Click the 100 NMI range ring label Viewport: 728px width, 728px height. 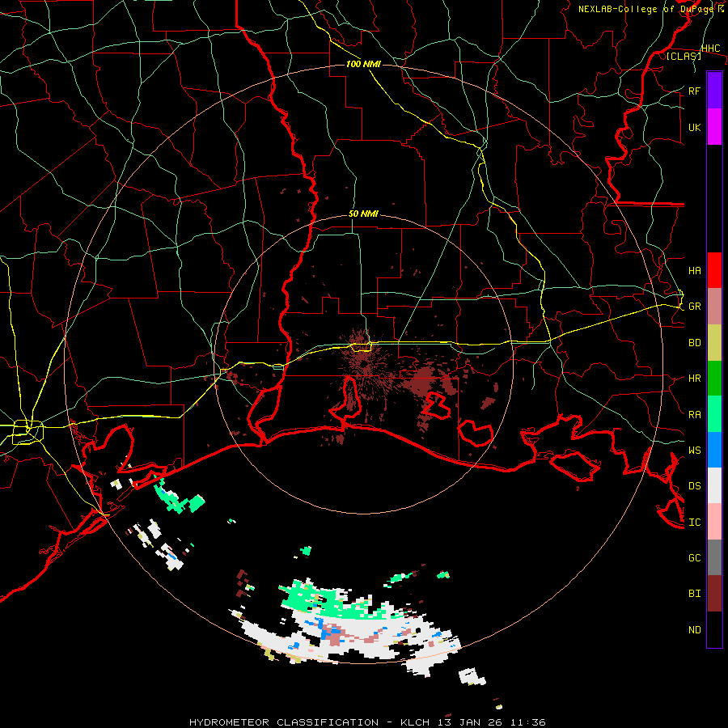click(x=363, y=64)
